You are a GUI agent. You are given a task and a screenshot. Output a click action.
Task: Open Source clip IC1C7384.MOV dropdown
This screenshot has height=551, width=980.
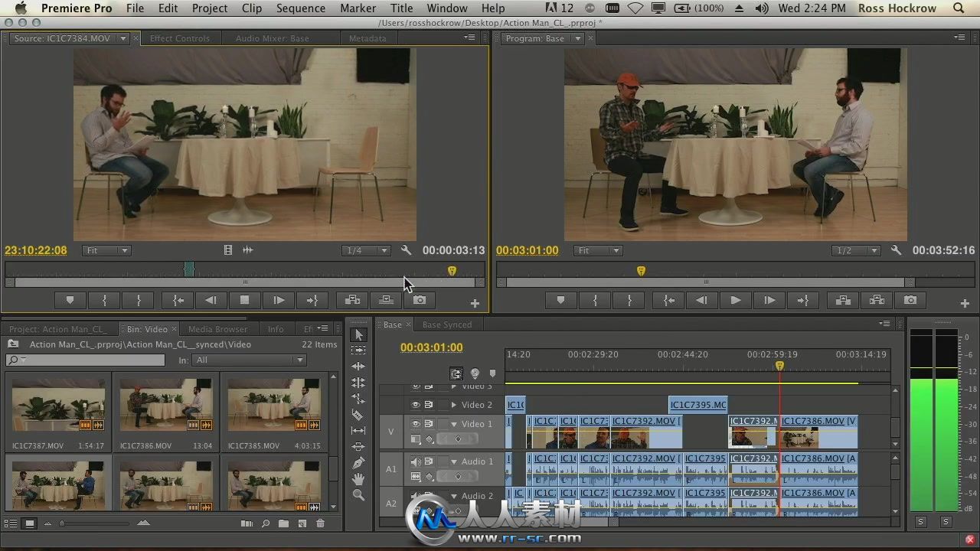coord(122,38)
